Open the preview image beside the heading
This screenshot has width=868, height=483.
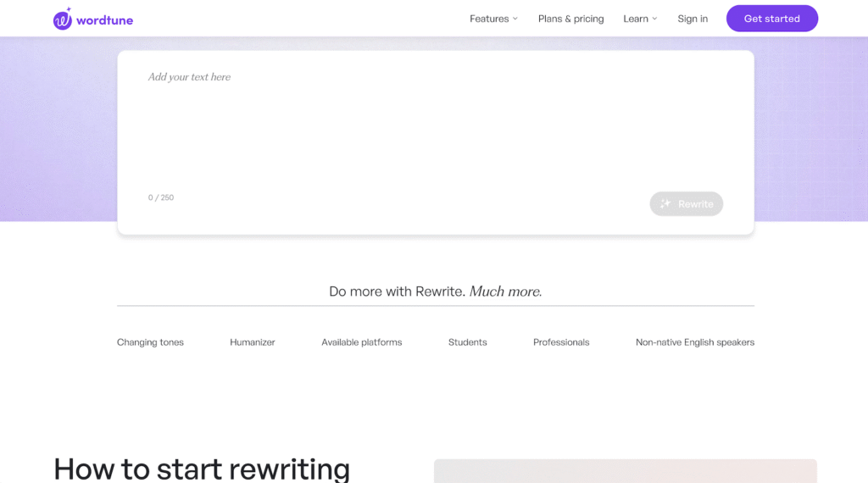626,471
